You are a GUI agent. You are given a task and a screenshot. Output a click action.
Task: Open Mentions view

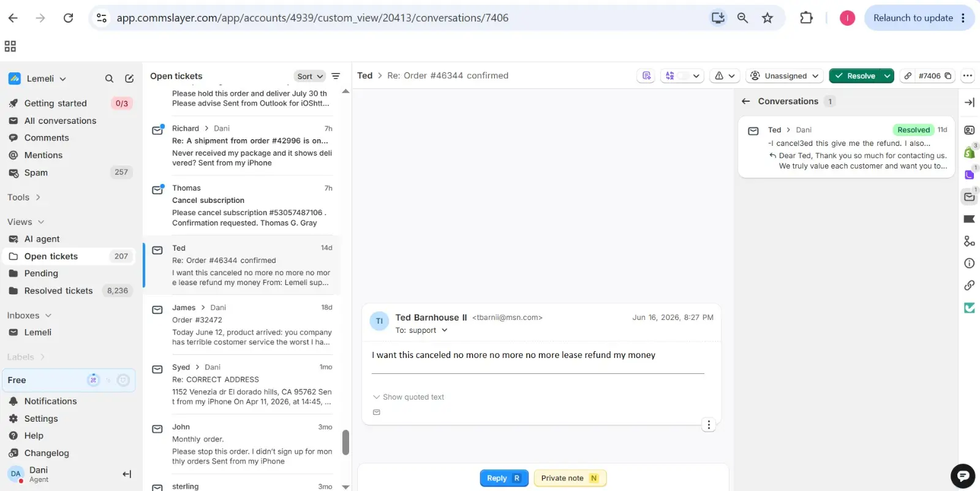69,155
